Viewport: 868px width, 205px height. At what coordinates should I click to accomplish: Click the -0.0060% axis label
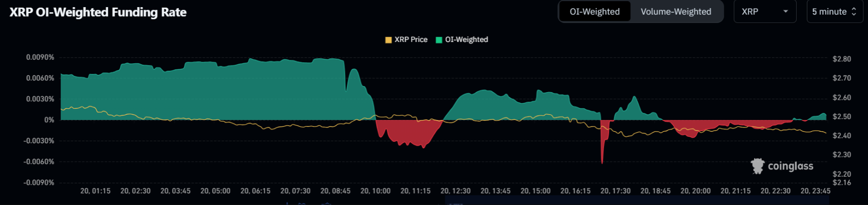pyautogui.click(x=38, y=161)
